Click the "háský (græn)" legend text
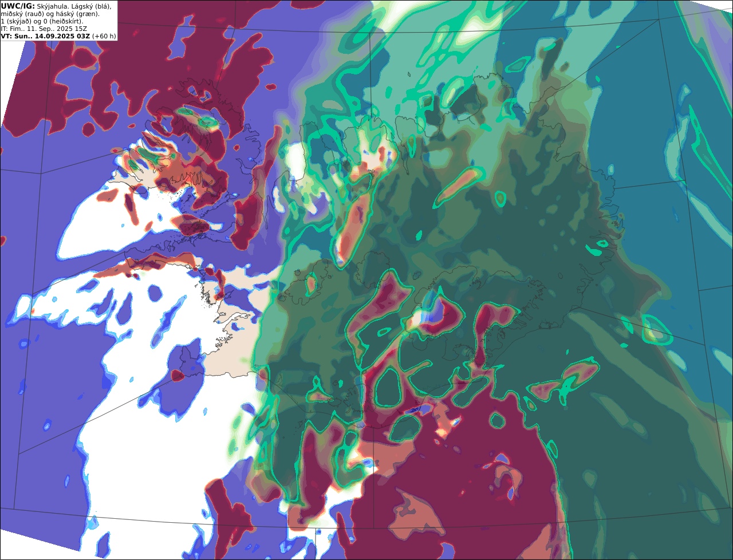This screenshot has width=733, height=560. coord(77,13)
